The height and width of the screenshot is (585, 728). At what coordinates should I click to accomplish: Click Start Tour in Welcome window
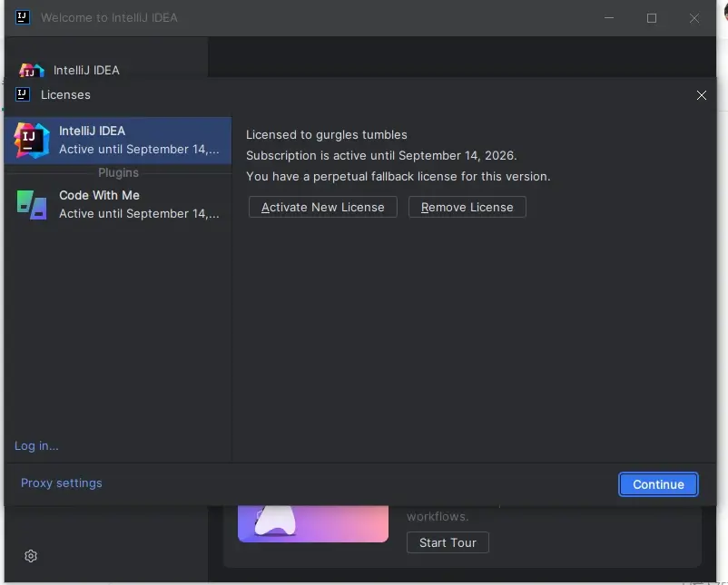(448, 542)
